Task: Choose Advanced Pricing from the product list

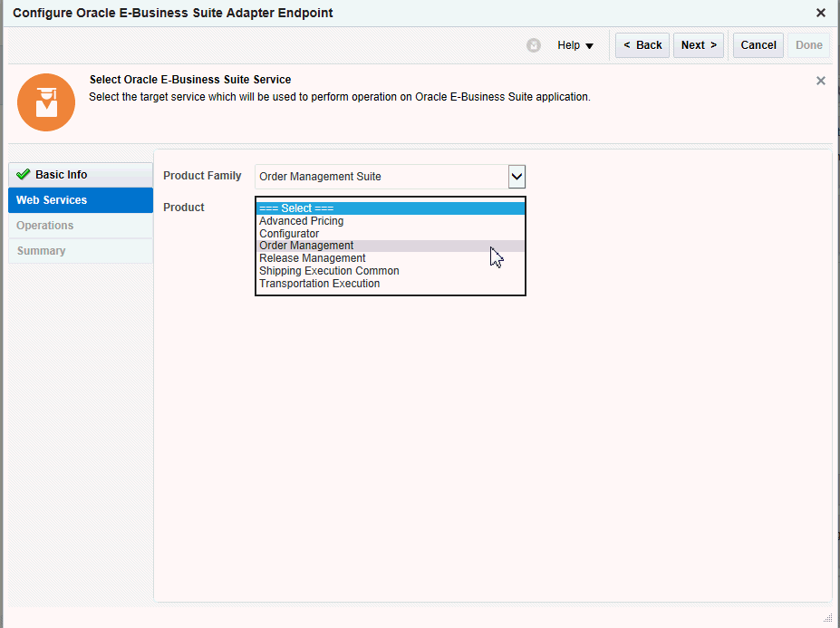Action: pos(391,221)
